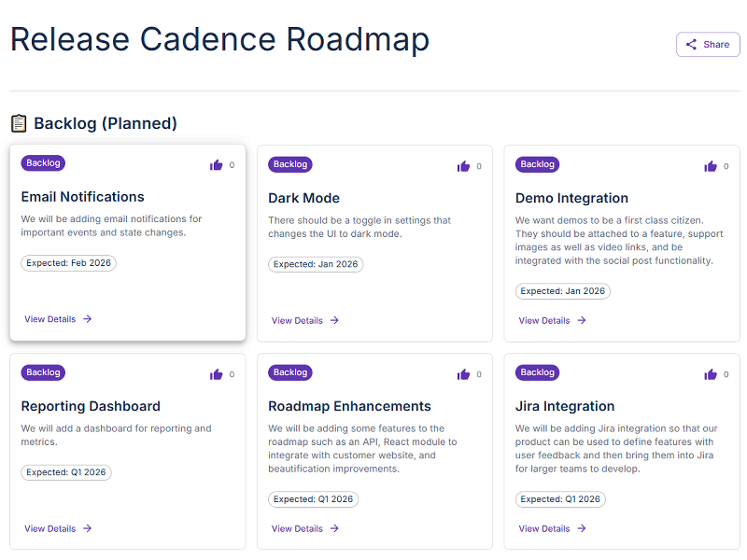Open View Details for Dark Mode
This screenshot has width=747, height=560.
tap(297, 320)
